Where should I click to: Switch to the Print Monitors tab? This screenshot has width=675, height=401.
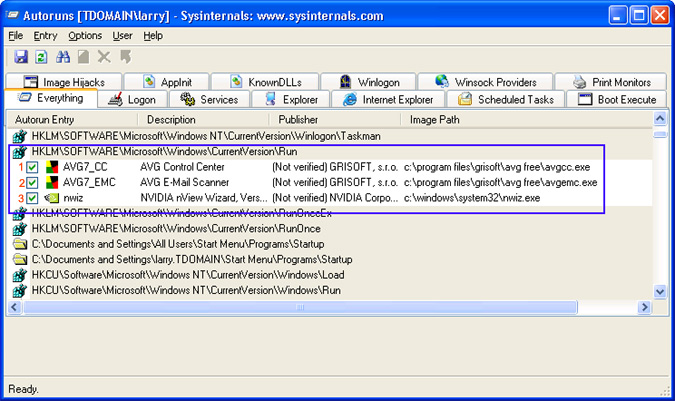tap(611, 81)
